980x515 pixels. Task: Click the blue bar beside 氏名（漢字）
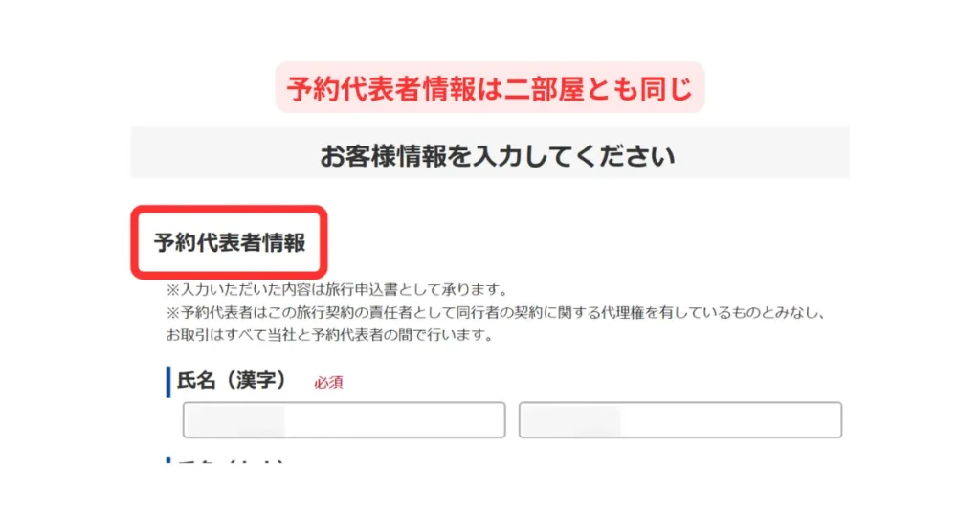click(168, 382)
